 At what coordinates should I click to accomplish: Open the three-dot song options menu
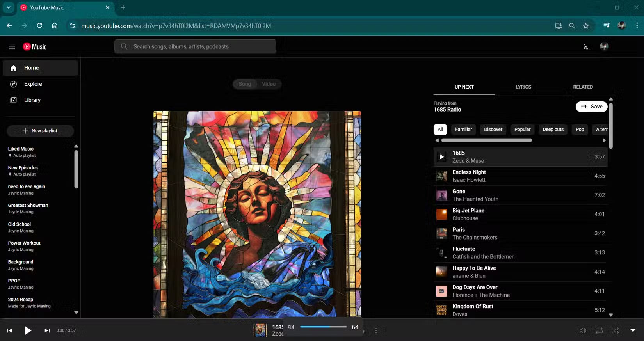pyautogui.click(x=376, y=331)
